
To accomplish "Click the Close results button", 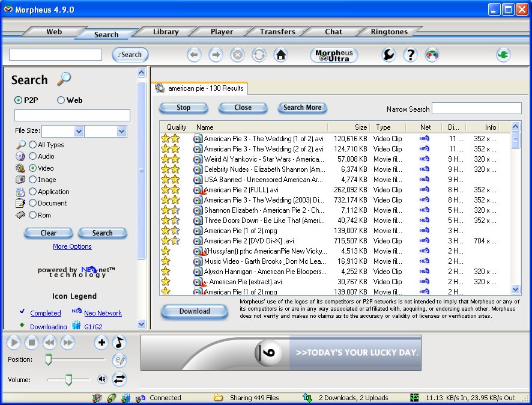I will (243, 108).
